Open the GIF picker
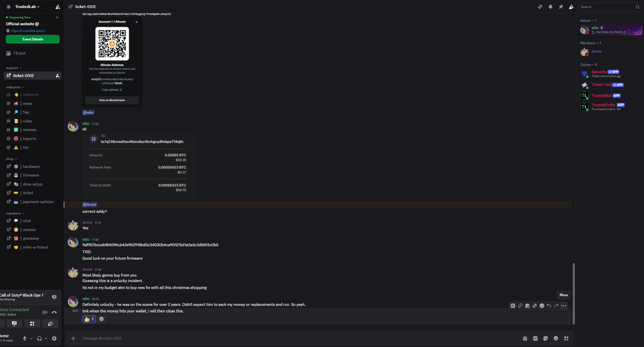The height and width of the screenshot is (347, 644). point(535,338)
